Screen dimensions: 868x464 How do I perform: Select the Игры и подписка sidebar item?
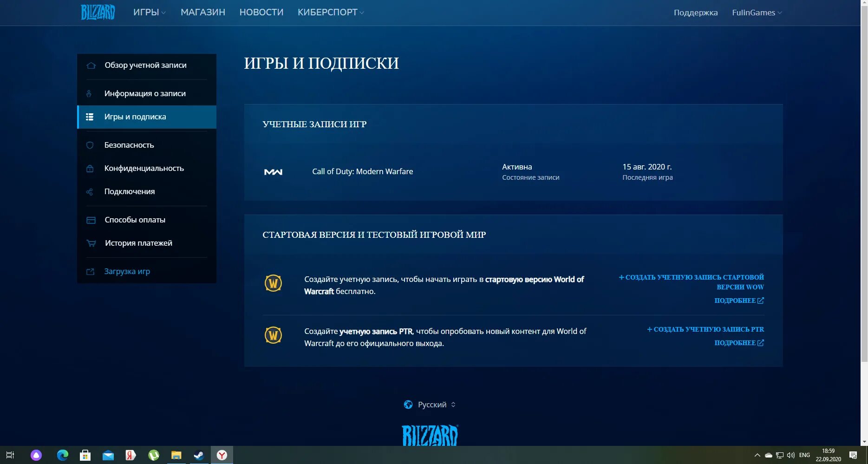click(147, 117)
